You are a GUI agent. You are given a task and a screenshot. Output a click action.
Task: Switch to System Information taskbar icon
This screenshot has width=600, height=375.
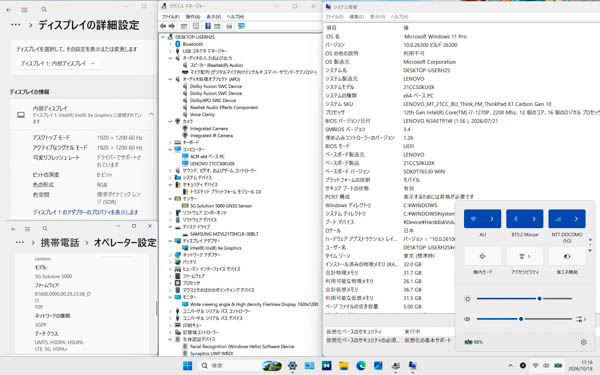pos(412,366)
